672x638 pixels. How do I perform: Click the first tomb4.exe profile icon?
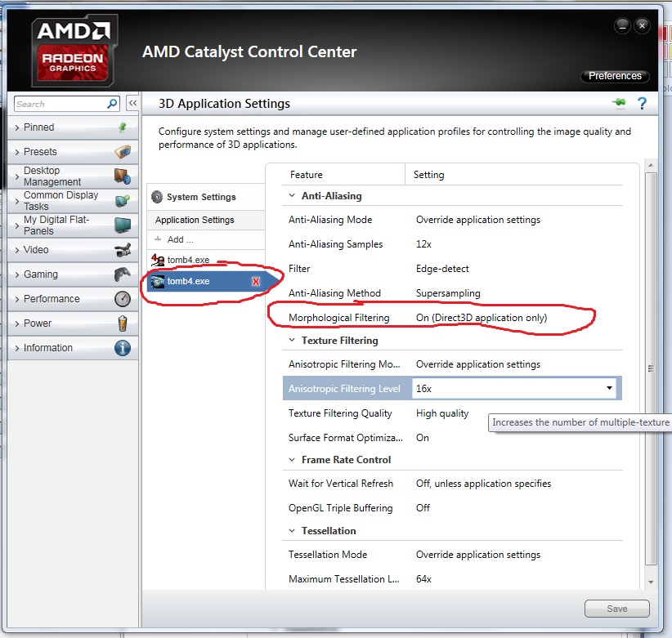click(x=157, y=260)
